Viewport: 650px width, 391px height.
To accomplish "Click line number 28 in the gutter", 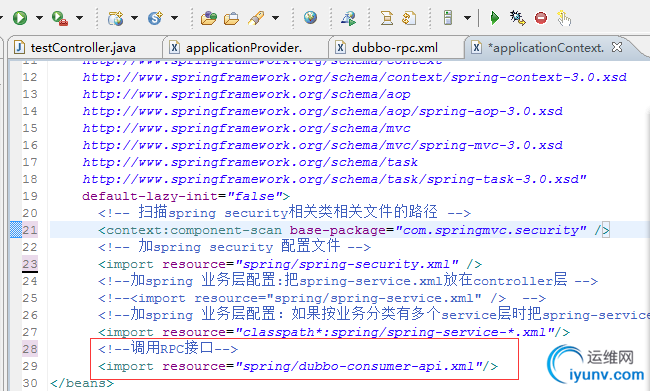I will coord(30,349).
